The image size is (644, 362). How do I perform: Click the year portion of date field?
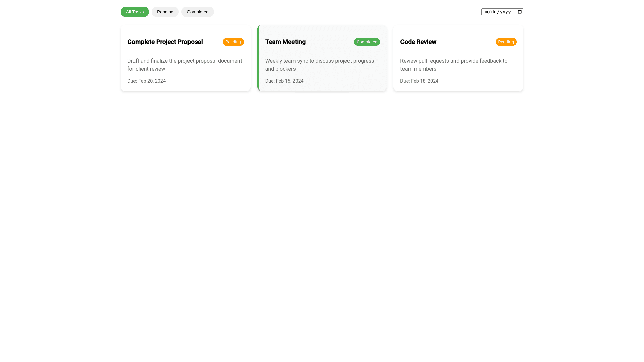pyautogui.click(x=505, y=12)
